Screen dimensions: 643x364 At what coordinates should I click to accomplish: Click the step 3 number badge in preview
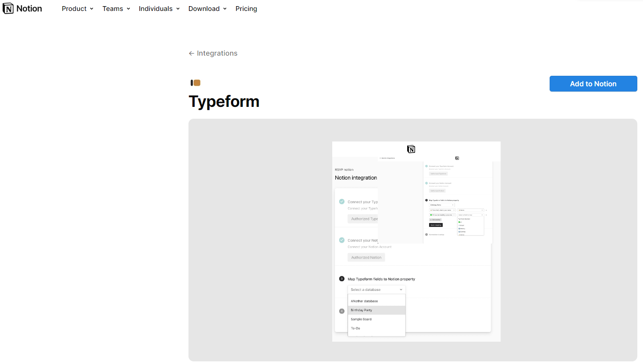pyautogui.click(x=342, y=279)
